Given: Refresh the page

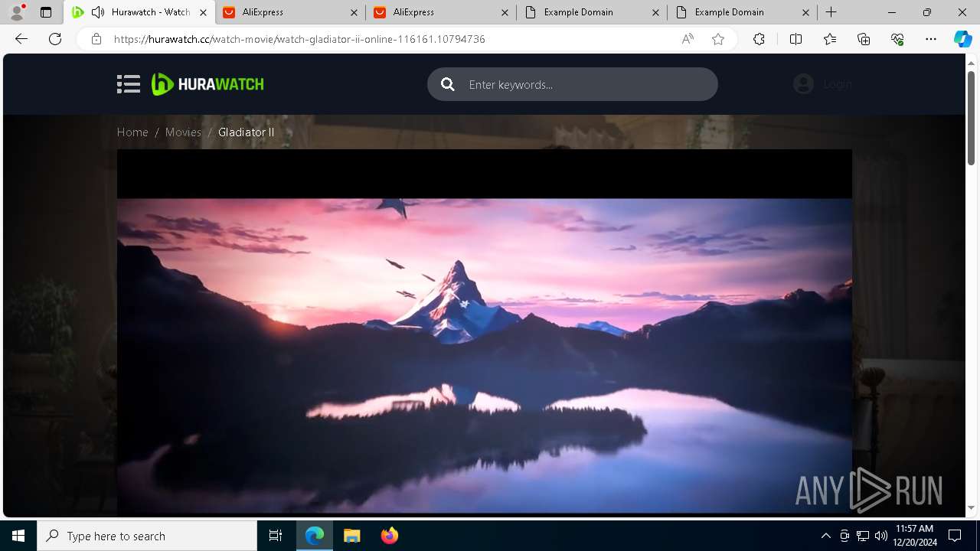Looking at the screenshot, I should click(55, 39).
